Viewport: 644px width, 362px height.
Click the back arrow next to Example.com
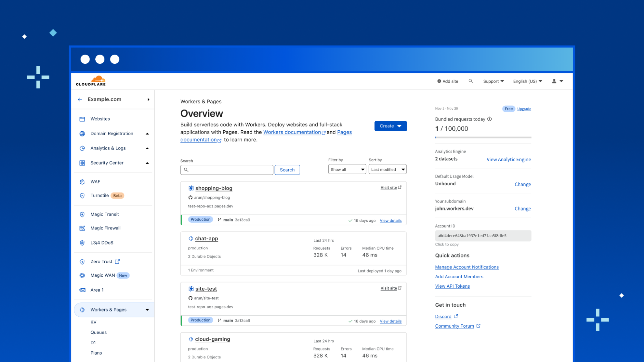point(80,99)
